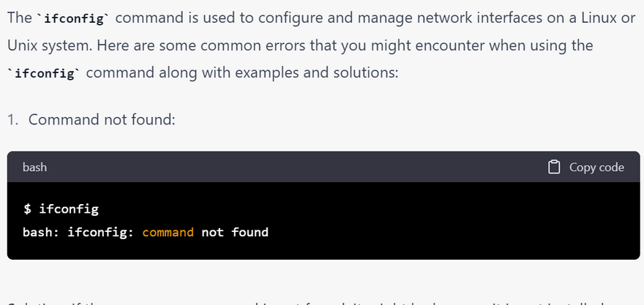Image resolution: width=644 pixels, height=305 pixels.
Task: Click the 'not found' text in code output
Action: [x=235, y=232]
